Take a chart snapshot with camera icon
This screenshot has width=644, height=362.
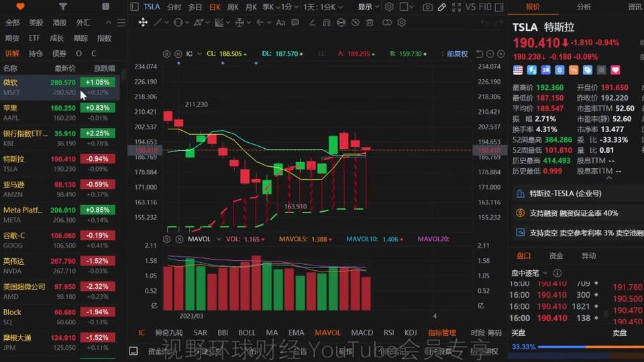[x=427, y=7]
